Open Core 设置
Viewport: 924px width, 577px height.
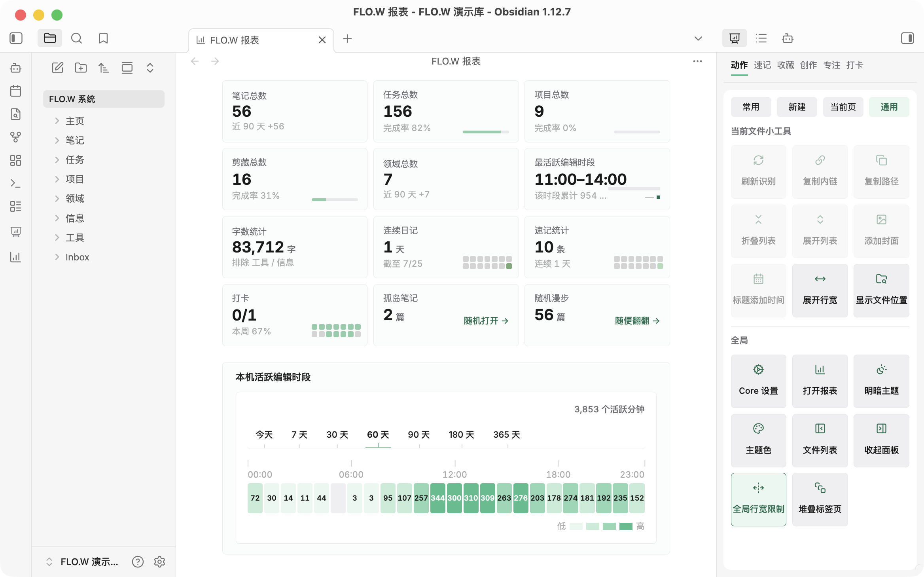pyautogui.click(x=759, y=381)
